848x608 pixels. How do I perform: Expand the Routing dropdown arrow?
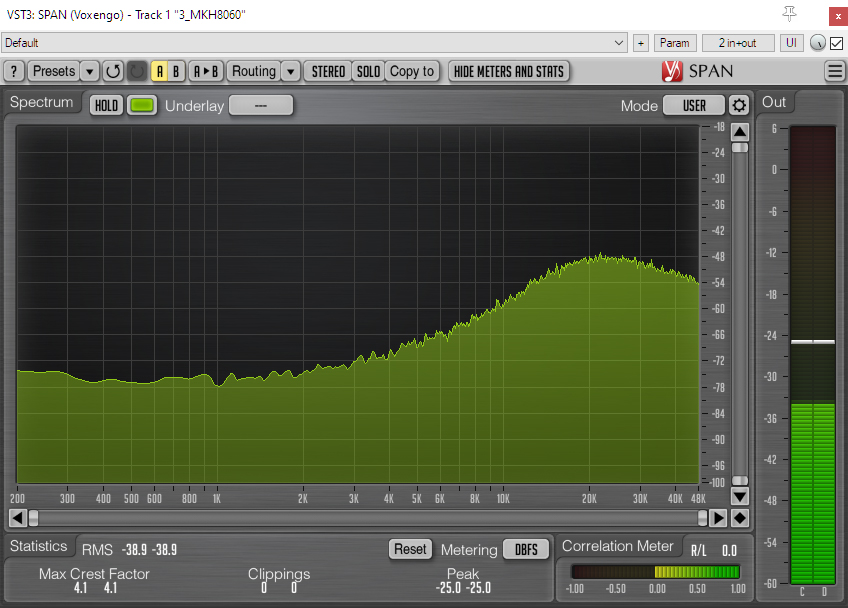[290, 71]
